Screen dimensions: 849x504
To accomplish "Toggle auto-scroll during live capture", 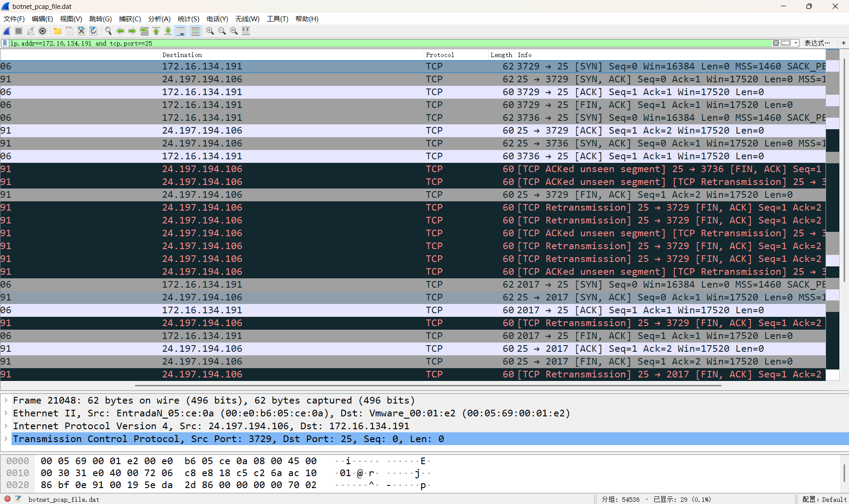I will 181,31.
